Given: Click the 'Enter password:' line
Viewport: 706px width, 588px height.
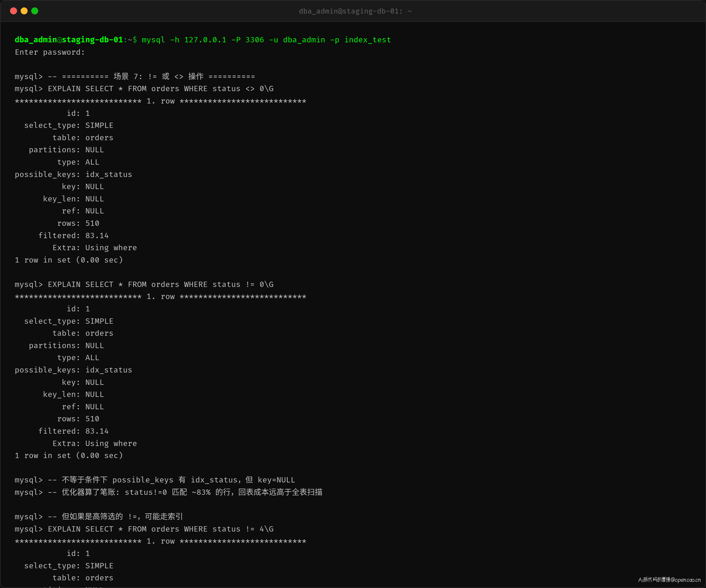Looking at the screenshot, I should [x=50, y=52].
